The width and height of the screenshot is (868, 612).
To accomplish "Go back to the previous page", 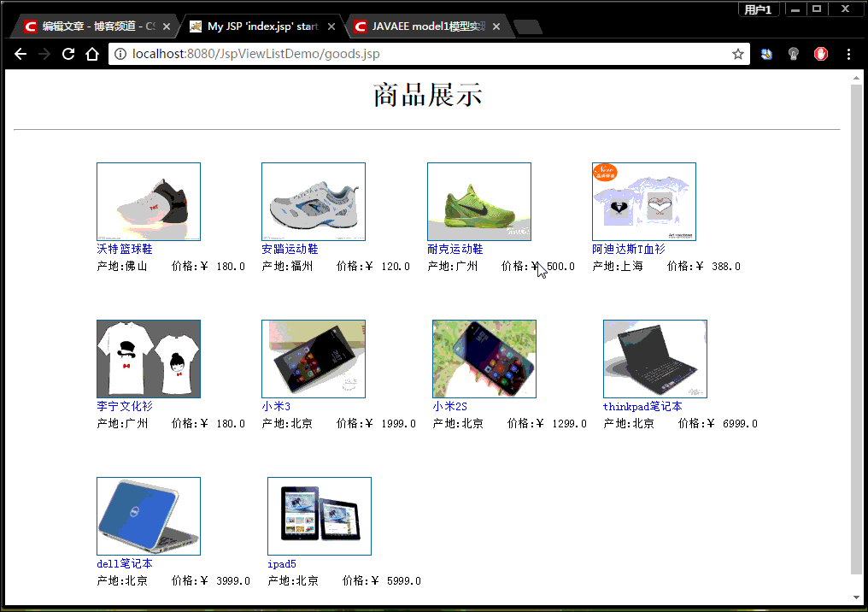I will click(x=21, y=54).
